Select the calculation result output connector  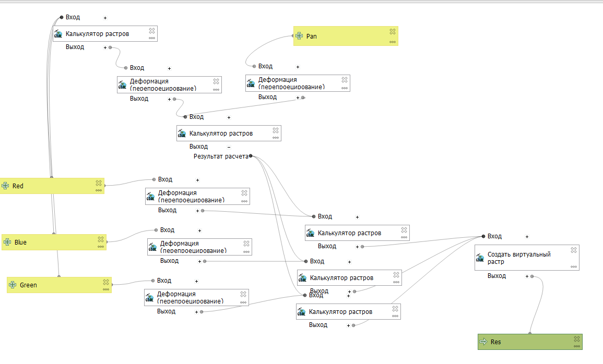(x=251, y=156)
